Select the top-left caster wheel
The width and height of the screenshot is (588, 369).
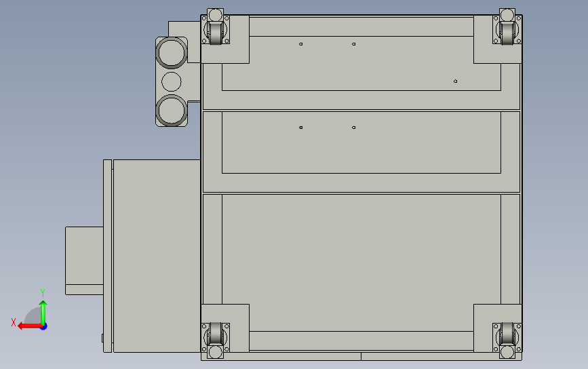point(215,33)
